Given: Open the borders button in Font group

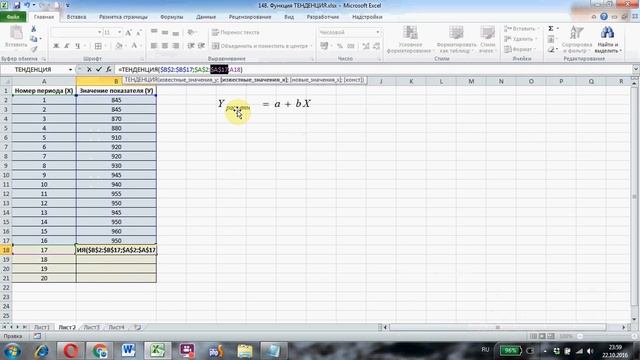Looking at the screenshot, I should coord(98,46).
